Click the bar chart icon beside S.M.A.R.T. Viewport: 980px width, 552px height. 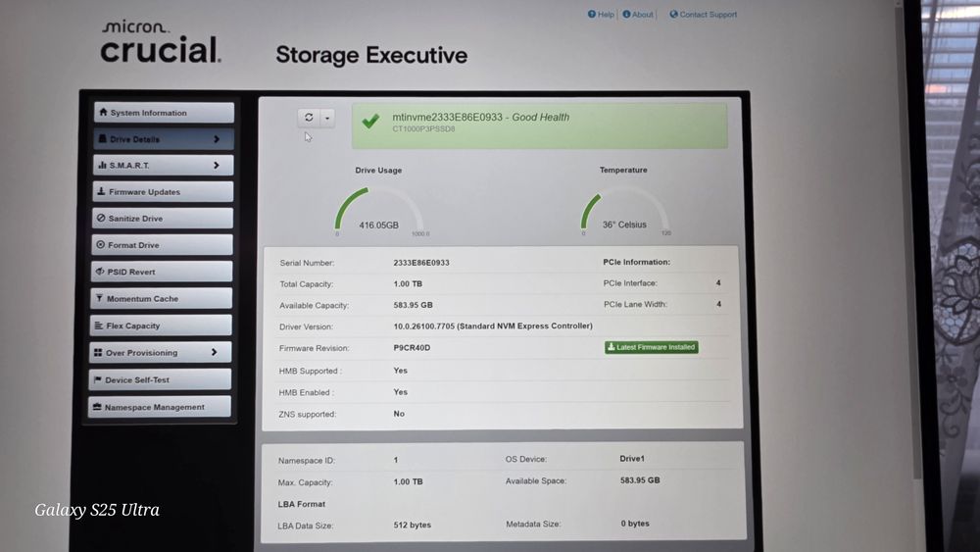(x=102, y=165)
